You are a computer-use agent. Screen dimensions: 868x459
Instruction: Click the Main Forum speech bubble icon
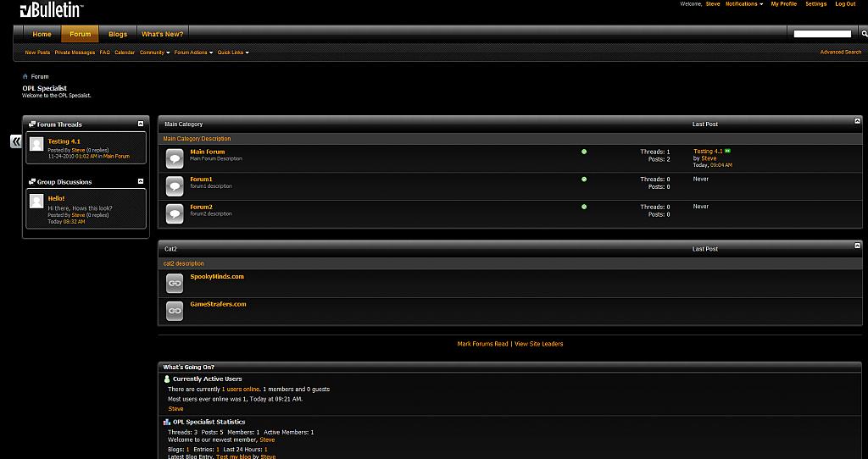(x=175, y=158)
